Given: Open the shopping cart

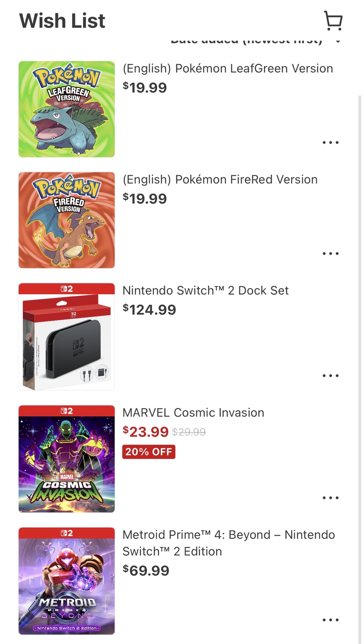Looking at the screenshot, I should [x=333, y=21].
